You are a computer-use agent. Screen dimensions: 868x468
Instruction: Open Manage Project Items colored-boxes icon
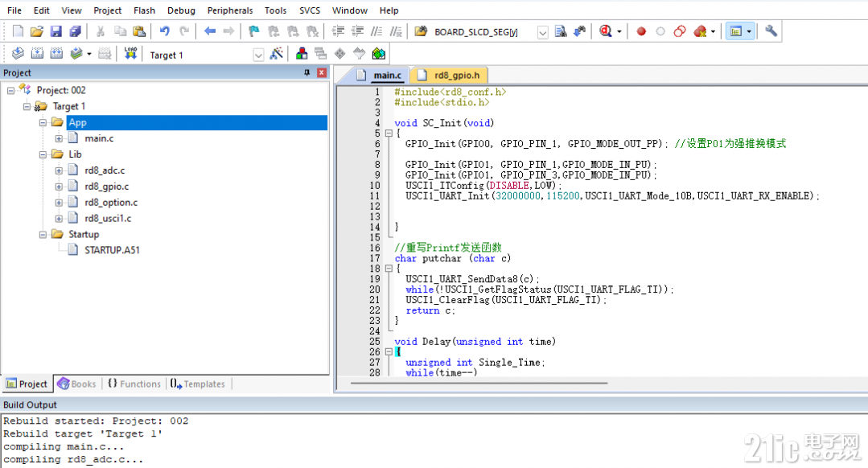tap(302, 54)
